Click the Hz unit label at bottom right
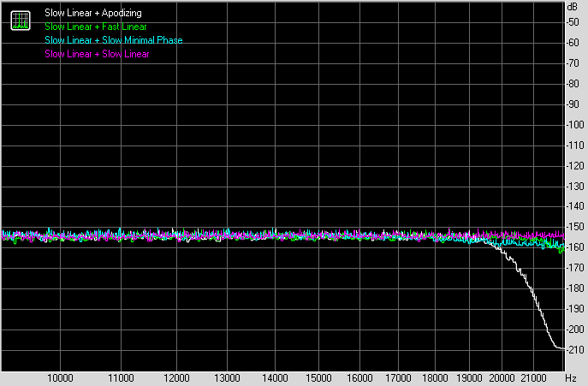Image resolution: width=588 pixels, height=386 pixels. tap(574, 377)
